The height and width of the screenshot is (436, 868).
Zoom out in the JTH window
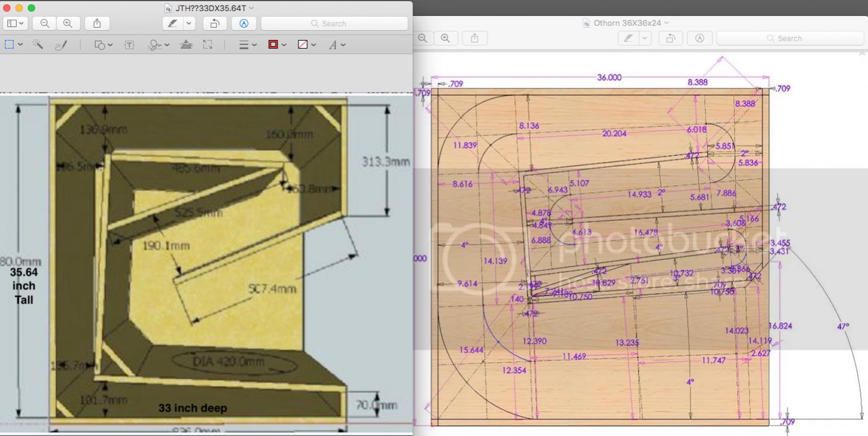(45, 23)
